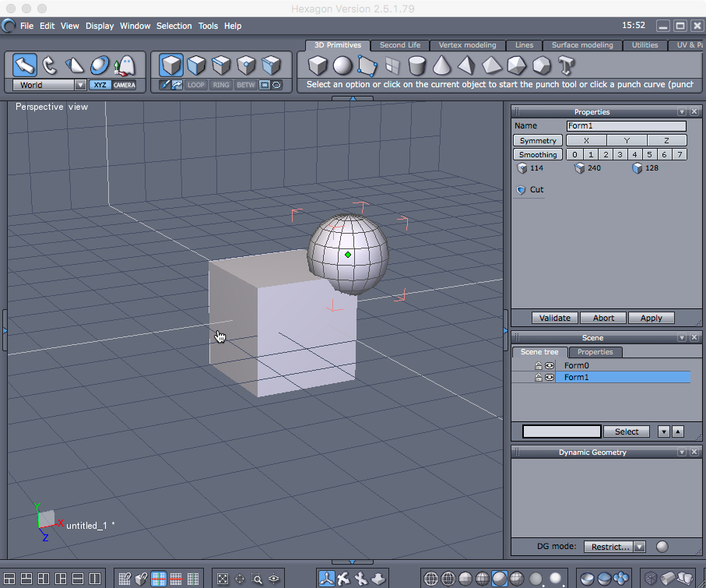Viewport: 706px width, 588px height.
Task: Collapse the Dynamic Geometry panel arrow
Action: 682,452
